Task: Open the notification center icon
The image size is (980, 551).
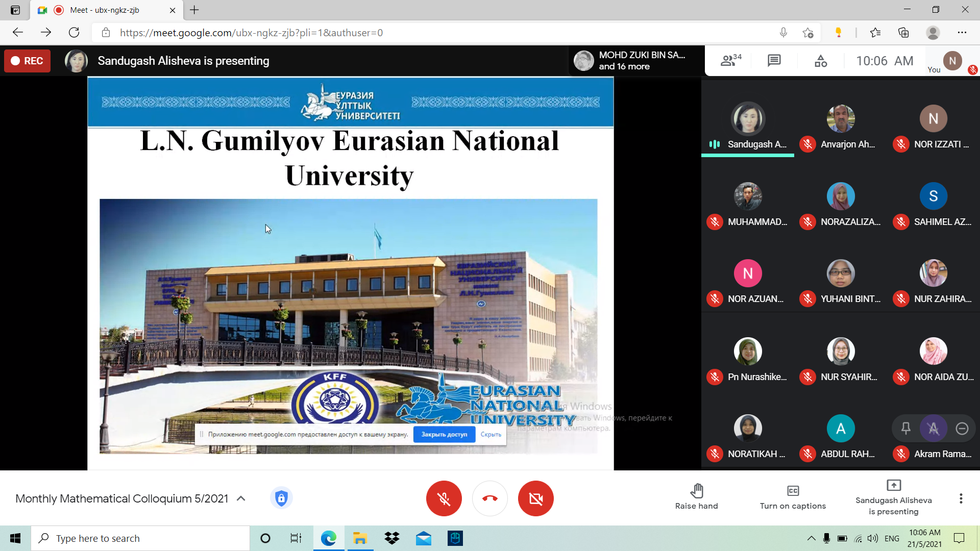Action: coord(959,538)
